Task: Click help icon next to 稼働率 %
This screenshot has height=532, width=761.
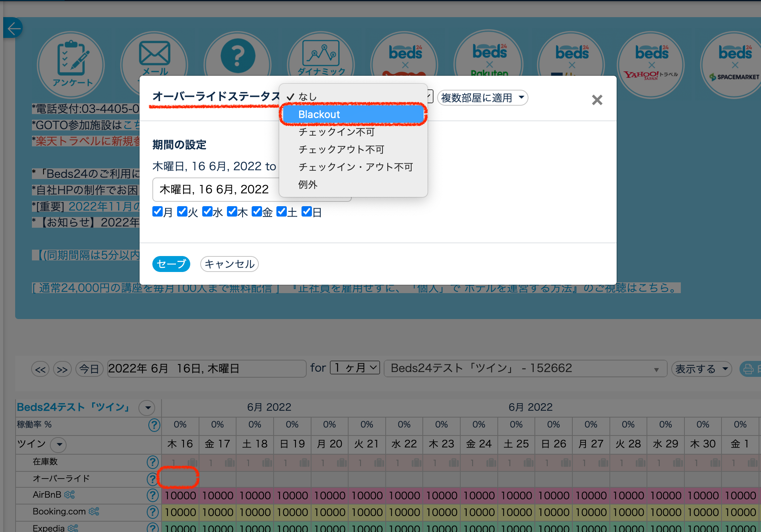Action: [154, 425]
